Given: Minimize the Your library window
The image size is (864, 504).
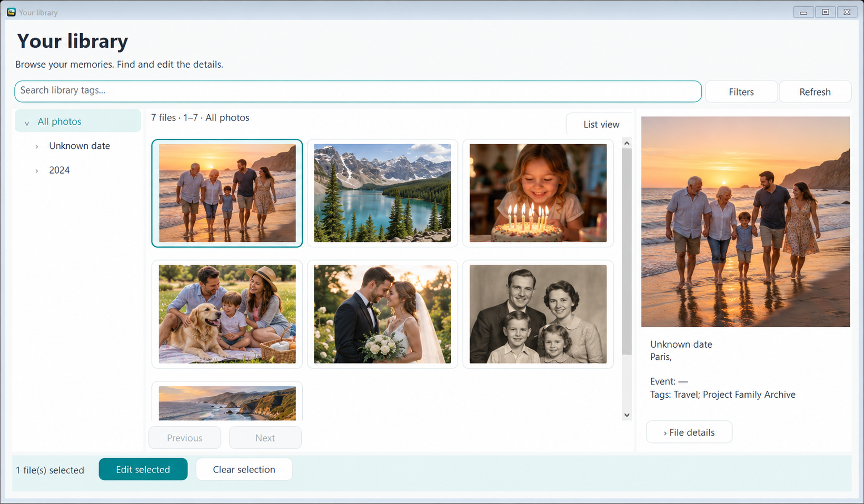Looking at the screenshot, I should click(x=803, y=12).
